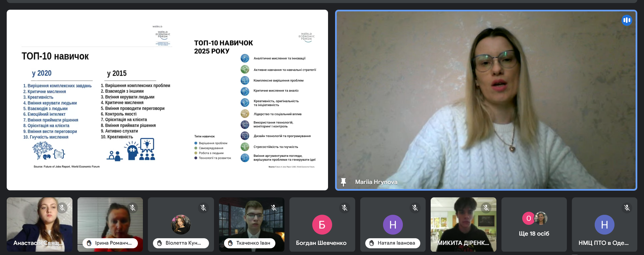Click muted mic icon on Ірина Романч... tile
The height and width of the screenshot is (255, 644).
pos(133,208)
